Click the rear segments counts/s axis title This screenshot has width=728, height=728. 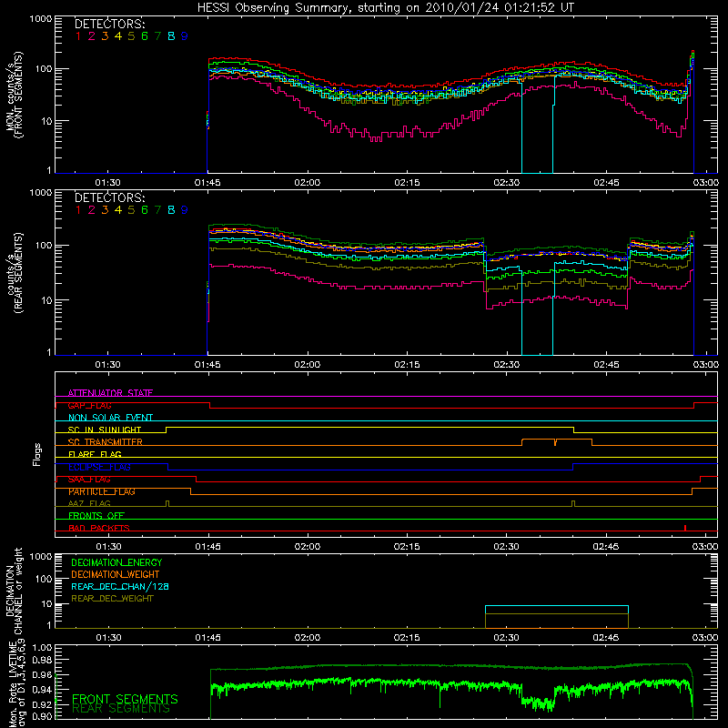point(15,273)
